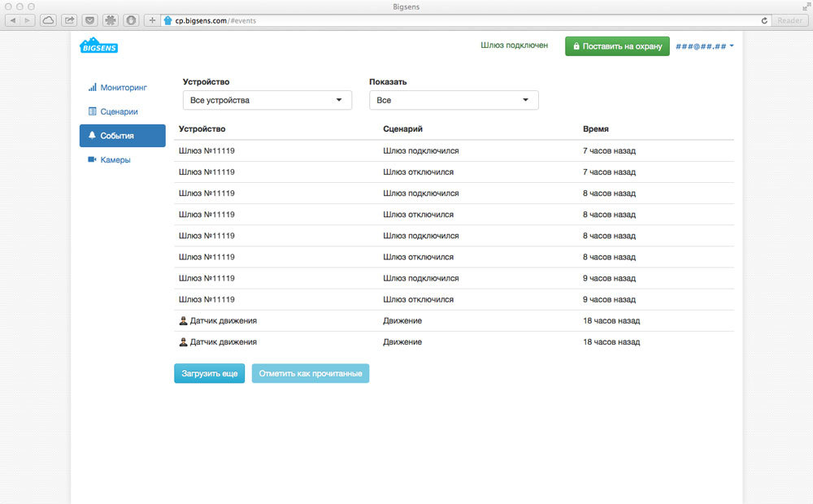813x504 pixels.
Task: Click the round shield extension icon
Action: tap(131, 21)
